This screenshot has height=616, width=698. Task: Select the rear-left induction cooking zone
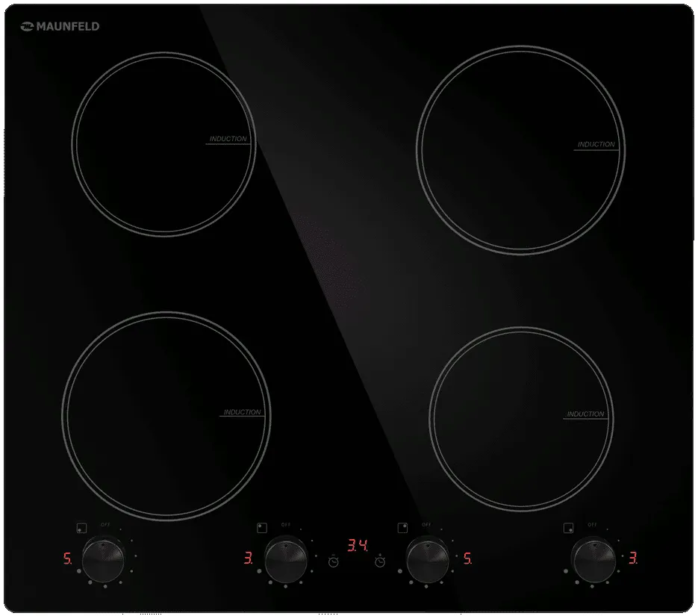[163, 142]
